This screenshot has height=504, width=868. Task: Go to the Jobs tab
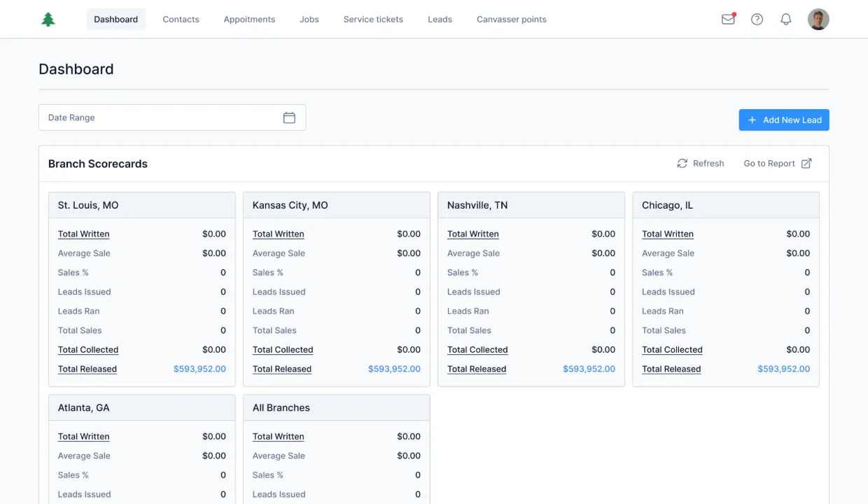coord(309,20)
